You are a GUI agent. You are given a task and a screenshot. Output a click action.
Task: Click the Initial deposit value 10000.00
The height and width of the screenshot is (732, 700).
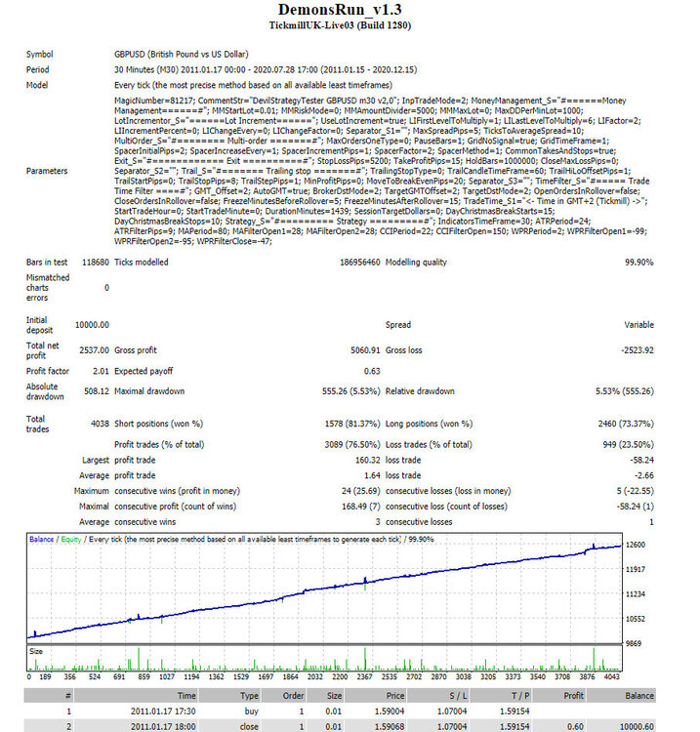click(92, 325)
